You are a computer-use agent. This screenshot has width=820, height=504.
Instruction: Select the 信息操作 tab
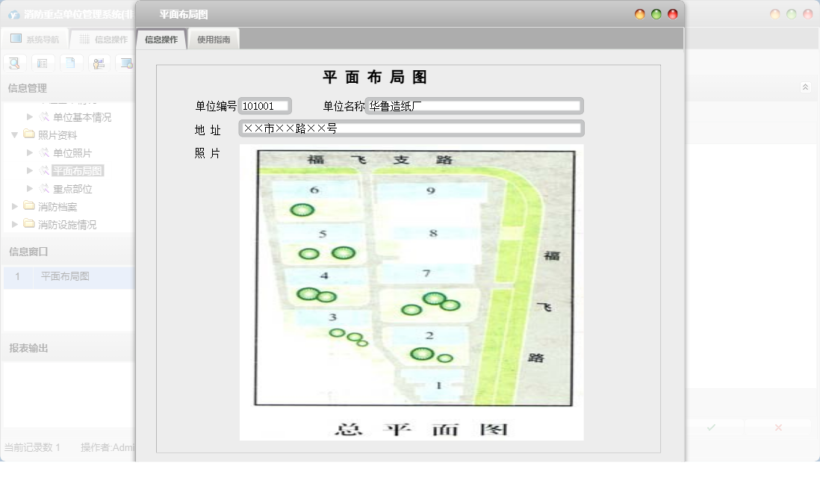click(161, 38)
